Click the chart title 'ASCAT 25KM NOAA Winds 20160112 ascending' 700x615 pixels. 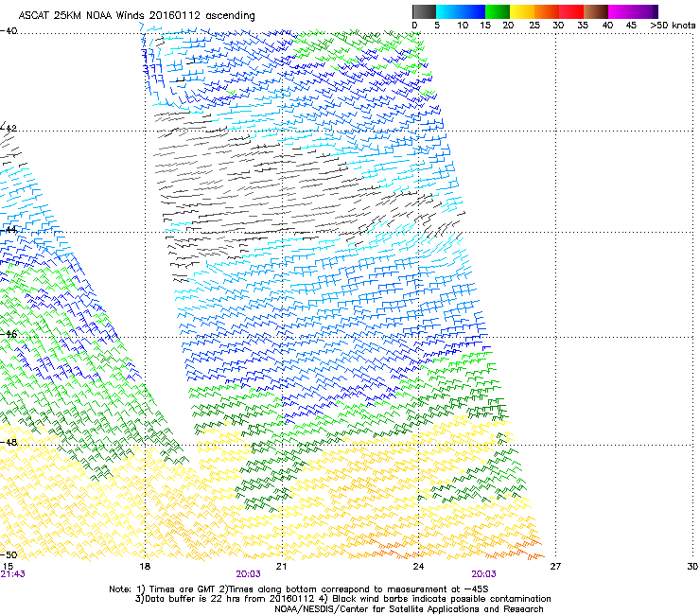(136, 16)
